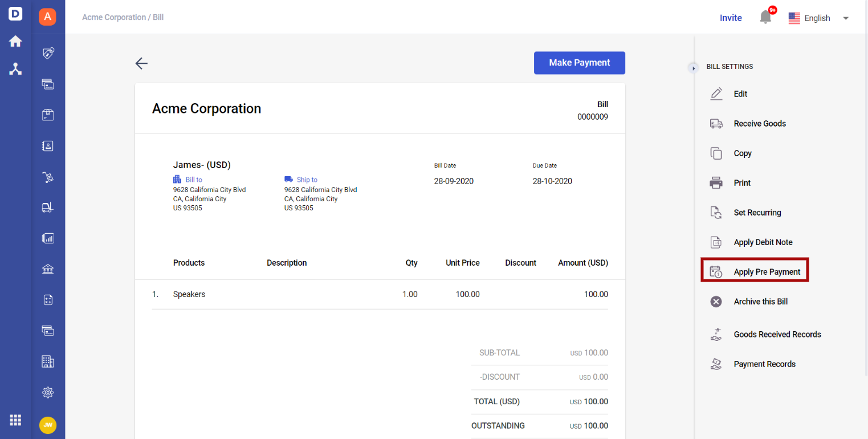Click bill number 0000009
The width and height of the screenshot is (868, 439).
(592, 117)
